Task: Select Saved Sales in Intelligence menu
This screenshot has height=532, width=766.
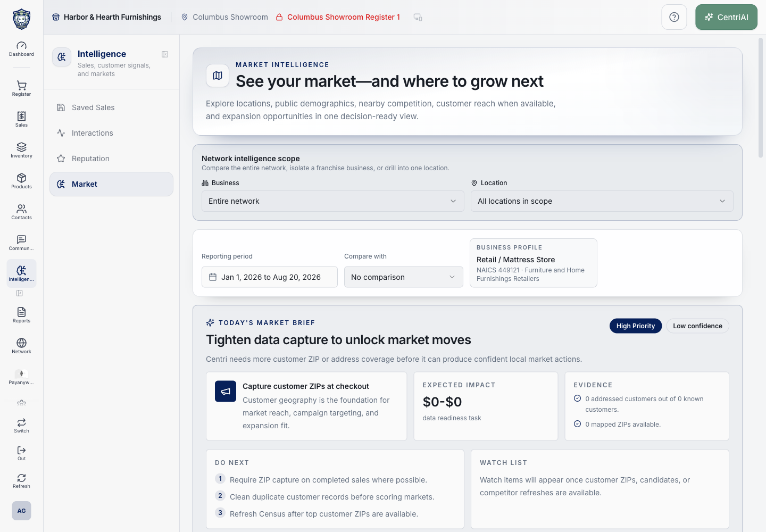Action: point(111,107)
